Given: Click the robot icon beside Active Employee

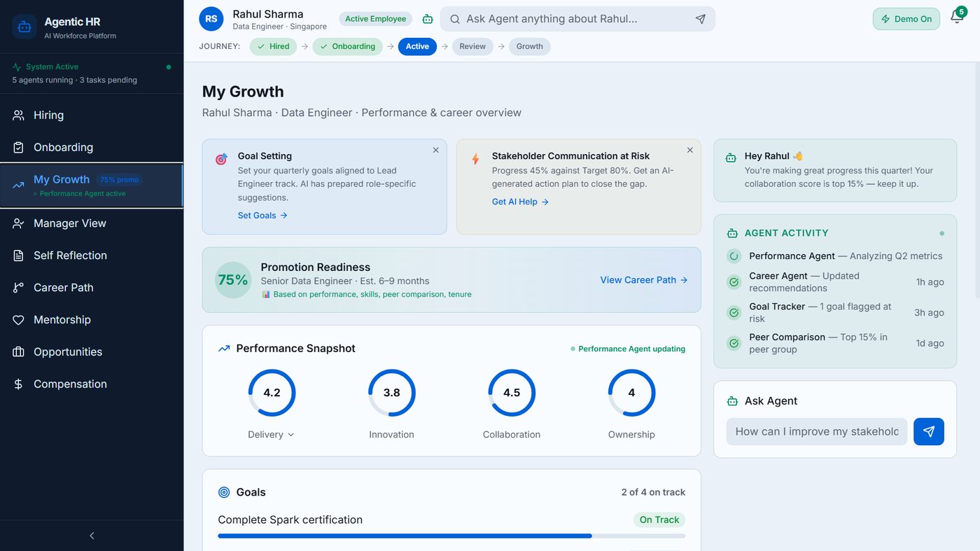Looking at the screenshot, I should coord(428,19).
